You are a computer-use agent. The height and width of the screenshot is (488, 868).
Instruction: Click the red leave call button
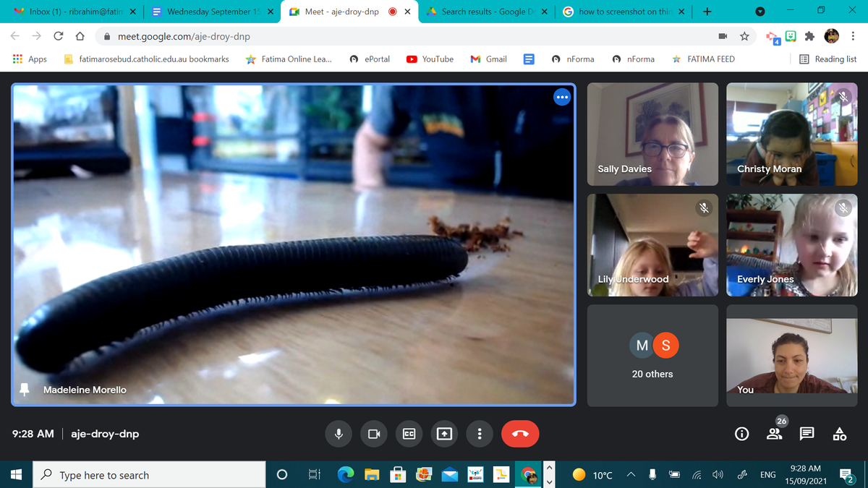coord(520,434)
